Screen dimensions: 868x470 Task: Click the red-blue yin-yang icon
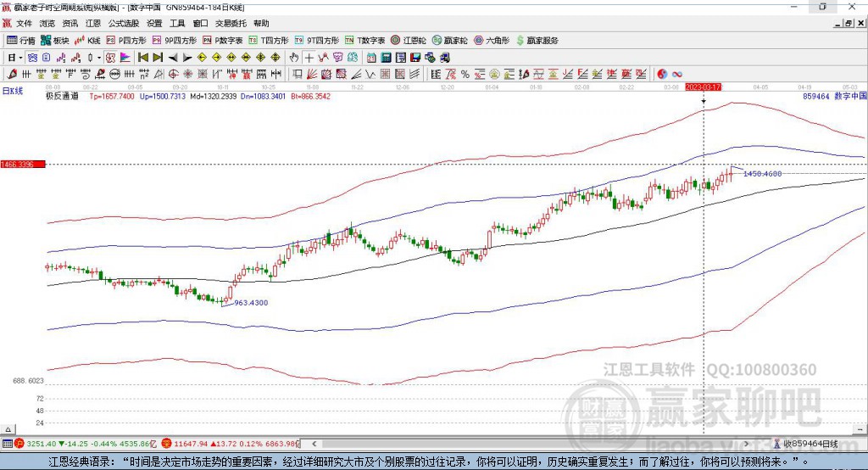pos(661,74)
